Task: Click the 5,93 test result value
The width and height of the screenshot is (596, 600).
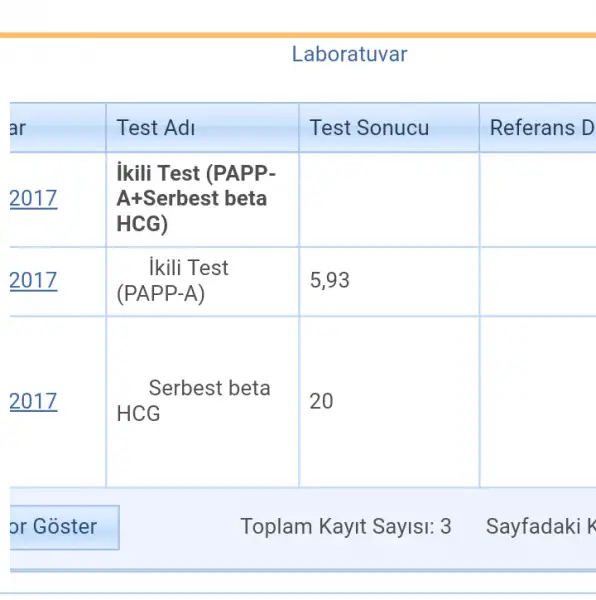Action: coord(330,280)
